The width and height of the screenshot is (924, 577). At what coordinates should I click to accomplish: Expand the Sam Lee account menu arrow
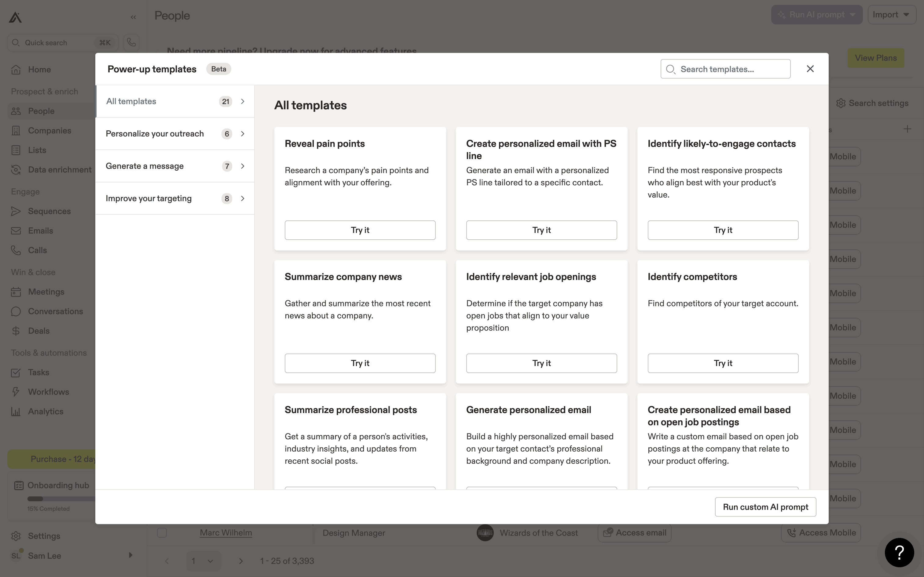point(130,555)
